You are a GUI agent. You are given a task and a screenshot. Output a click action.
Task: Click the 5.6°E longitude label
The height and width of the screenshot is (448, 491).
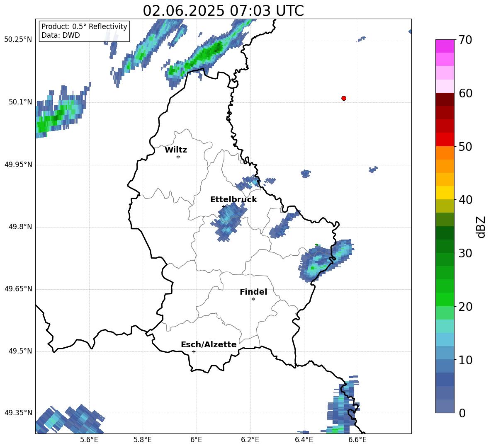pyautogui.click(x=89, y=440)
